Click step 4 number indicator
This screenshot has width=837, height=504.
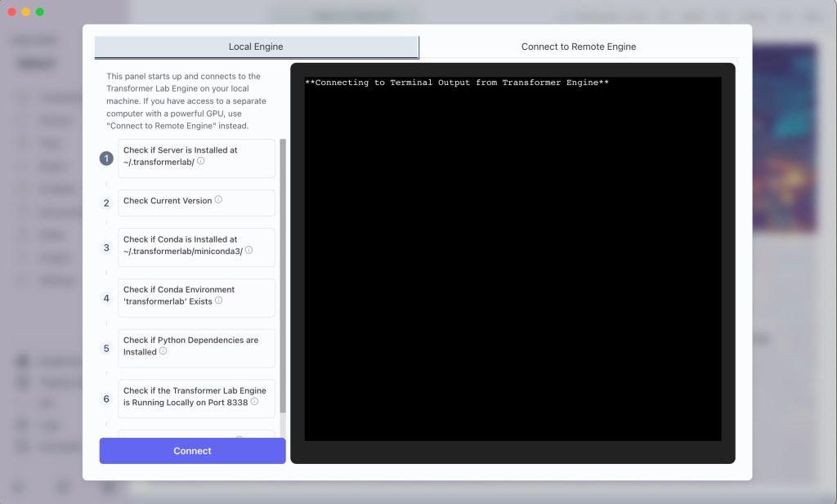tap(106, 298)
